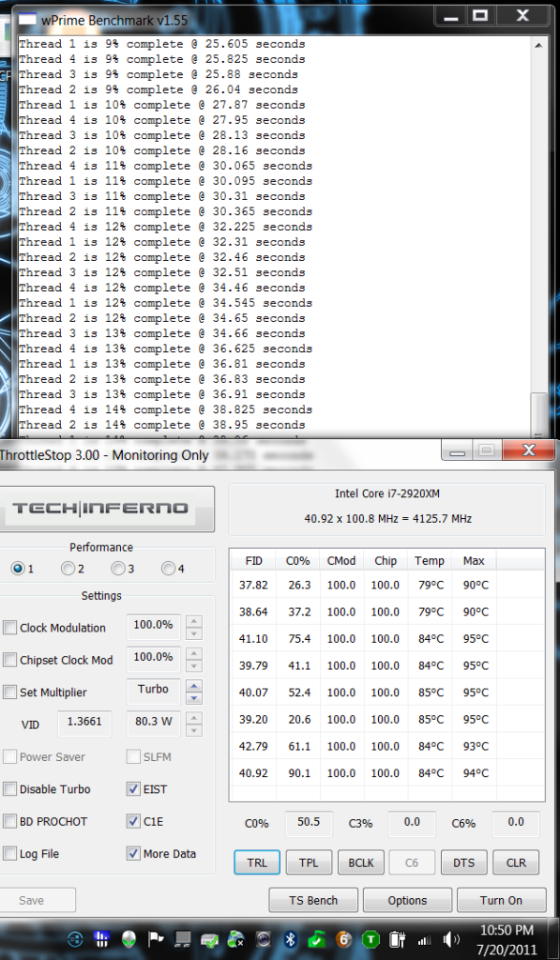The image size is (560, 960).
Task: Click the safely remove hardware tray icon
Action: point(209,939)
